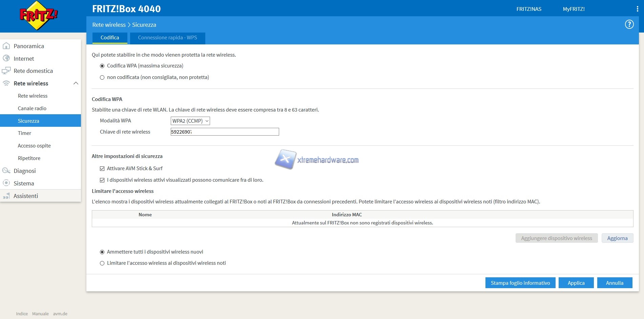This screenshot has height=319, width=644.
Task: Click the Panoramica house icon
Action: coord(6,46)
